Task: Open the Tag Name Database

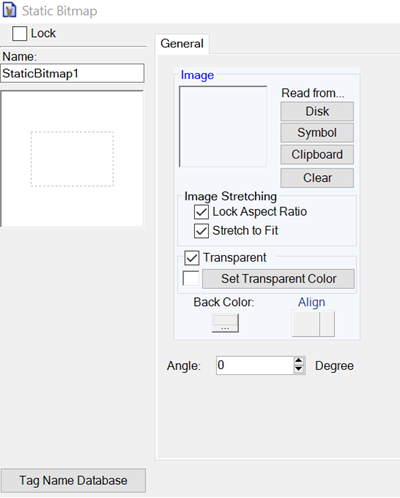Action: click(73, 481)
